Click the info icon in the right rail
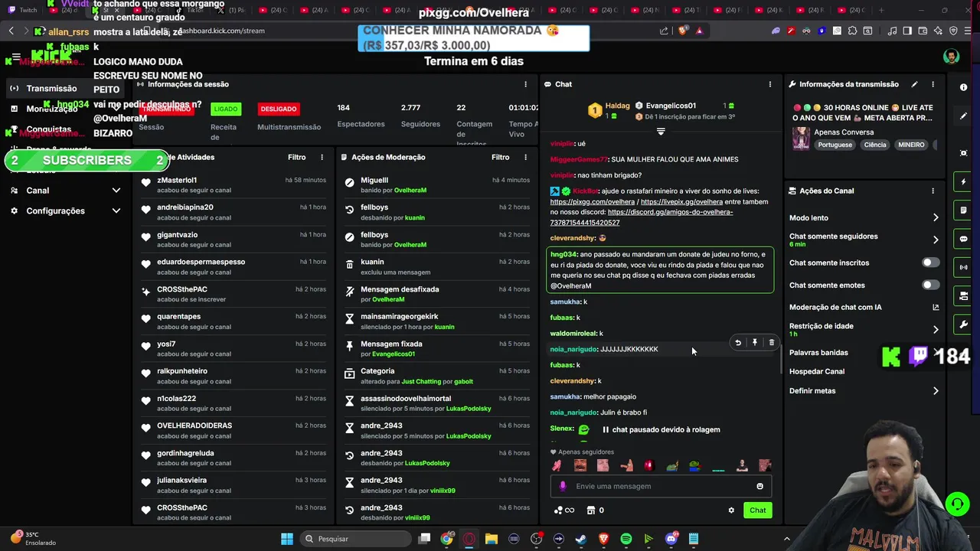Screen dimensions: 980x551 pyautogui.click(x=963, y=87)
